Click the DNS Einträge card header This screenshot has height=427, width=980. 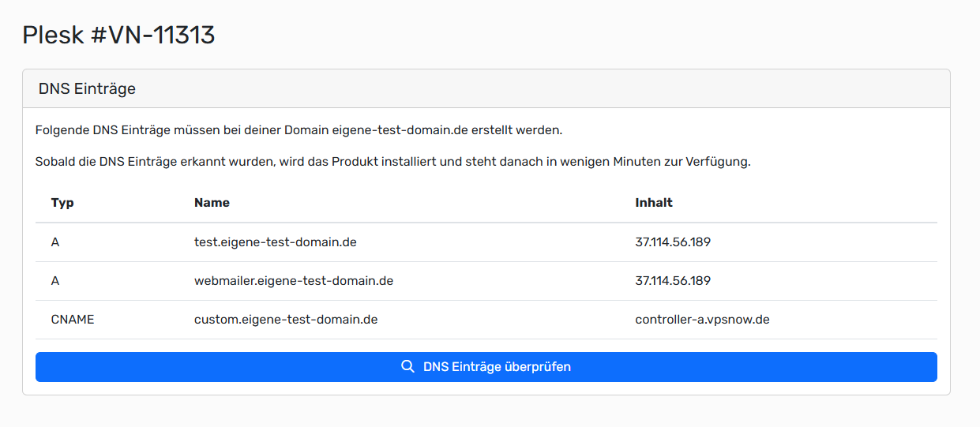[x=87, y=88]
